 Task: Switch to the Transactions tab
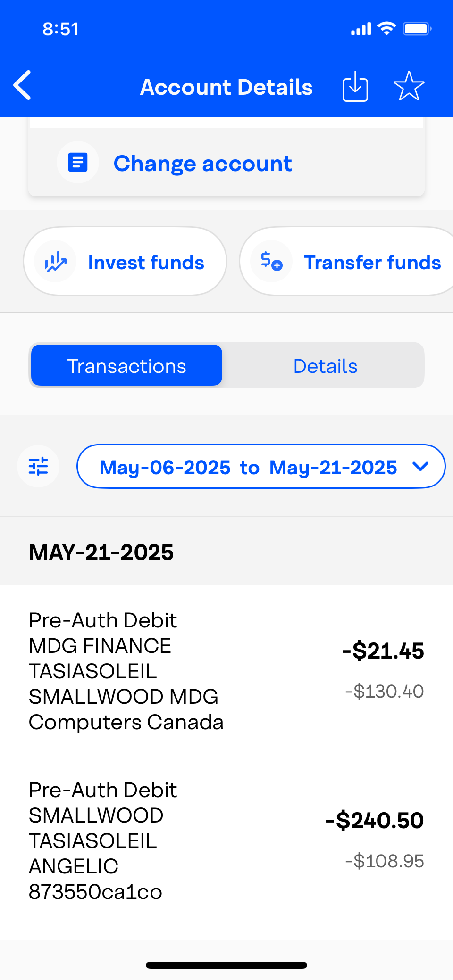[x=126, y=366]
